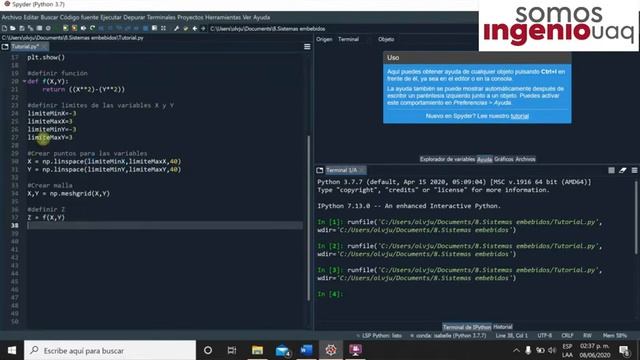
Task: Switch to Explorador de variables tab
Action: click(x=447, y=159)
